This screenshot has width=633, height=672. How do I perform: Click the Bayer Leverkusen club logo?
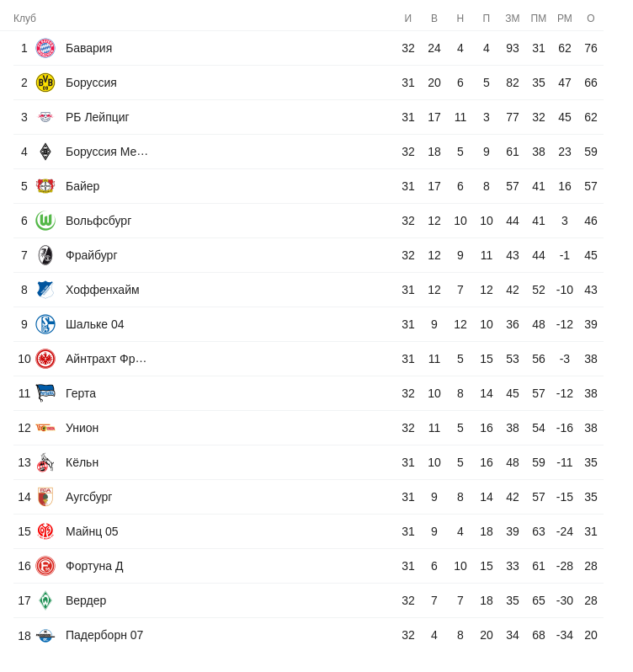(x=45, y=186)
